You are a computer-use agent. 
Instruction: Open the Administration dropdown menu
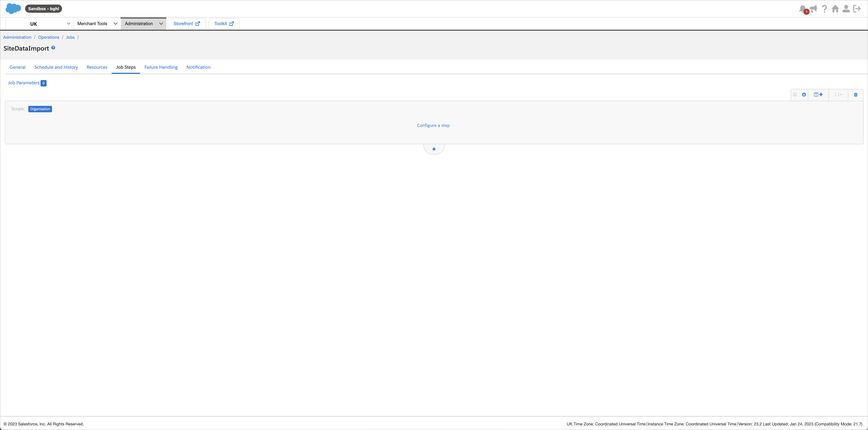tap(144, 24)
